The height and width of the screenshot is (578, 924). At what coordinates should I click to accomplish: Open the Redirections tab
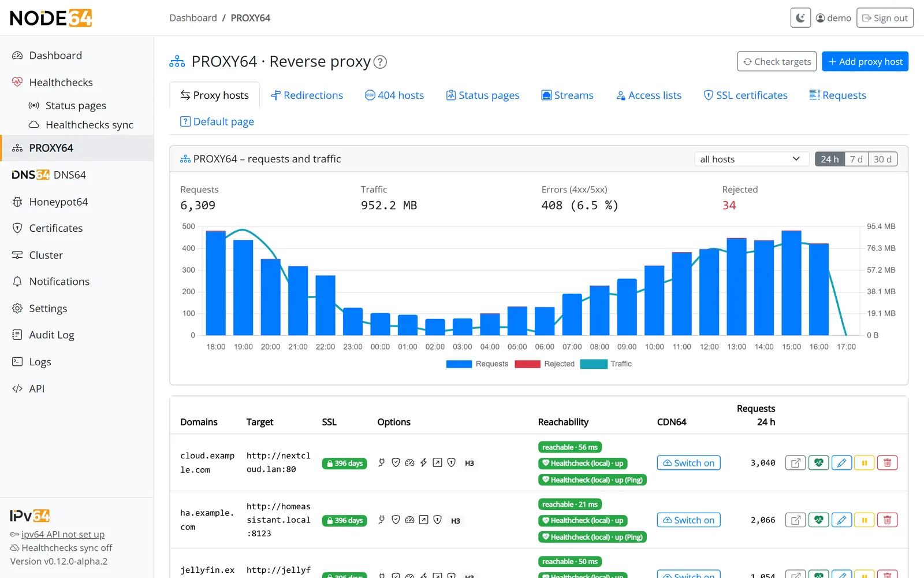pos(307,95)
